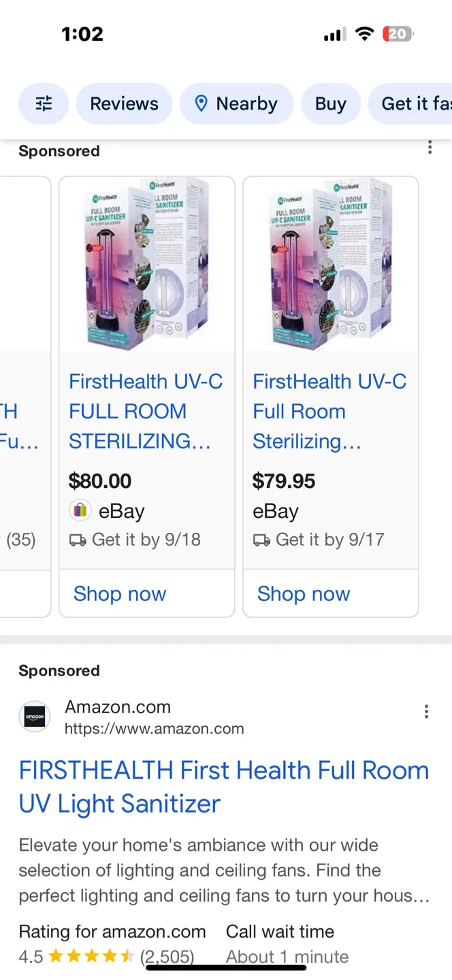Open the FIRSTHEALTH Full Room UV Light Sanitizer link
The image size is (452, 980).
tap(223, 786)
